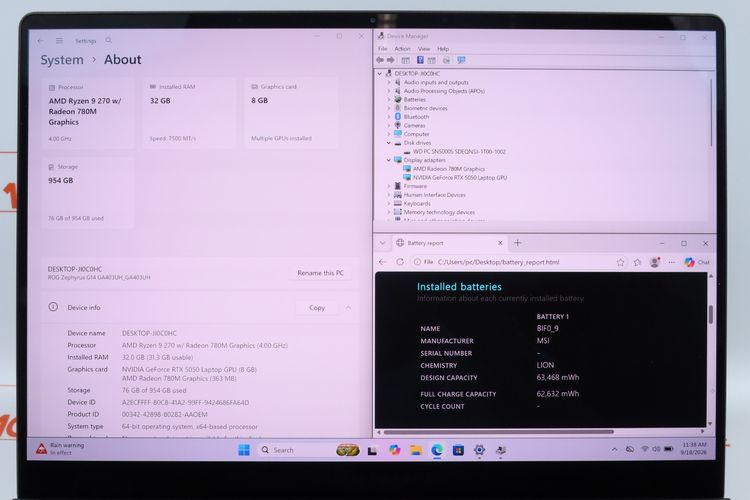750x500 pixels.
Task: Expand the Bluetooth node
Action: coord(389,117)
